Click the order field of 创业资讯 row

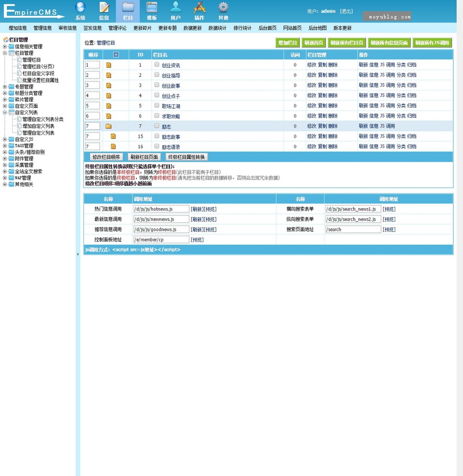pos(93,65)
